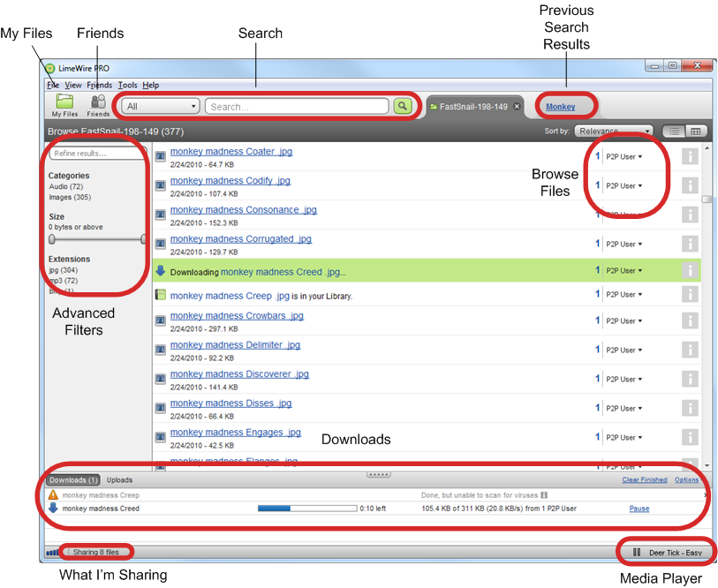Image resolution: width=718 pixels, height=588 pixels.
Task: Open the View menu
Action: click(x=72, y=85)
